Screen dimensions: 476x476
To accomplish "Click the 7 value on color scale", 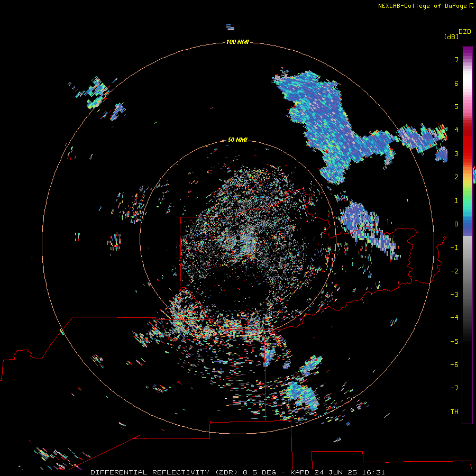I will tap(456, 59).
